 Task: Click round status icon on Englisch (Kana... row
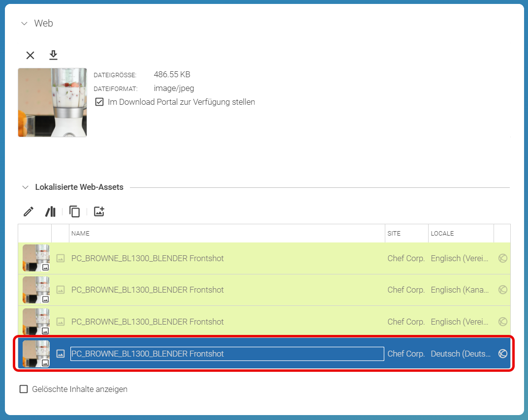pyautogui.click(x=503, y=290)
